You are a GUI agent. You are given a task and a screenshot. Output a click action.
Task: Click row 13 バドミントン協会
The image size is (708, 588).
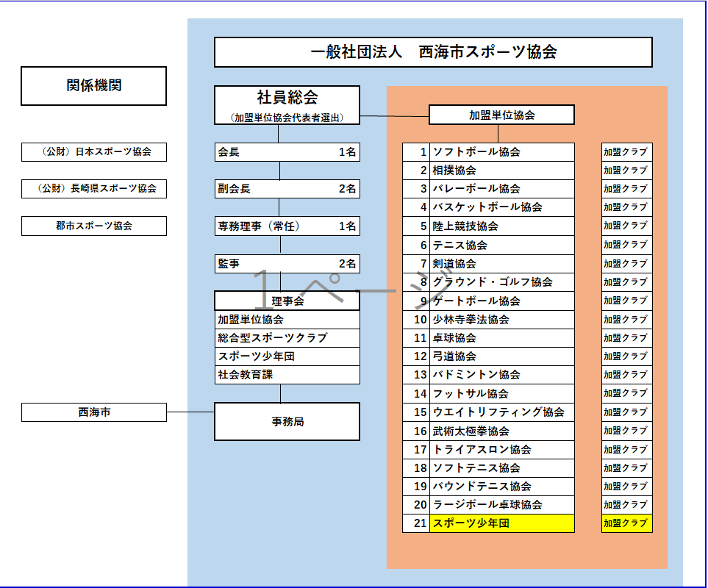[489, 375]
